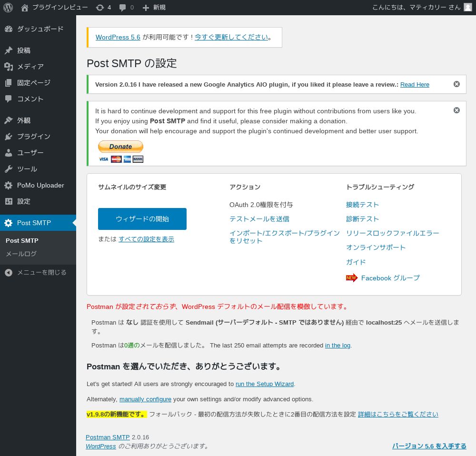Open the プラグイン menu

point(34,137)
